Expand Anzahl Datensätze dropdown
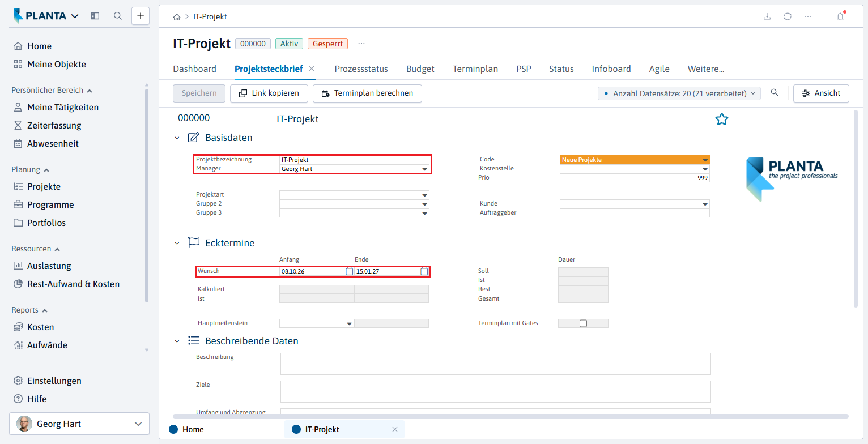Viewport: 868px width, 444px height. tap(679, 93)
